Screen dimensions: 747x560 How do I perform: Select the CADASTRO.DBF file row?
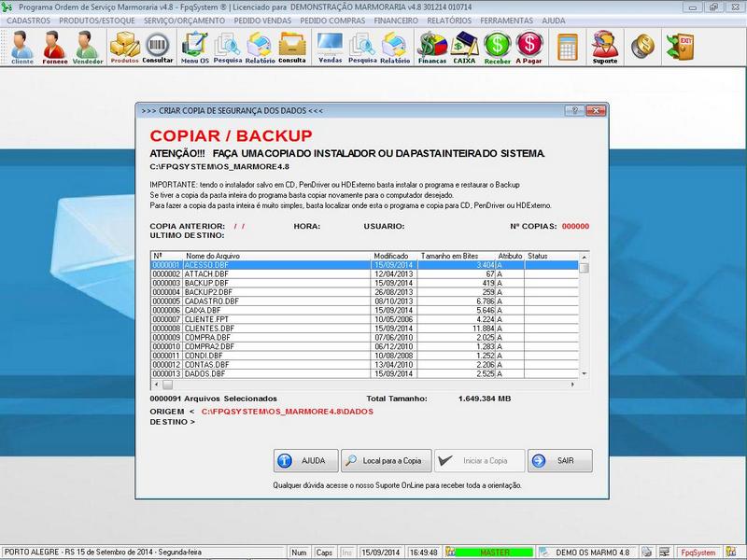(280, 301)
